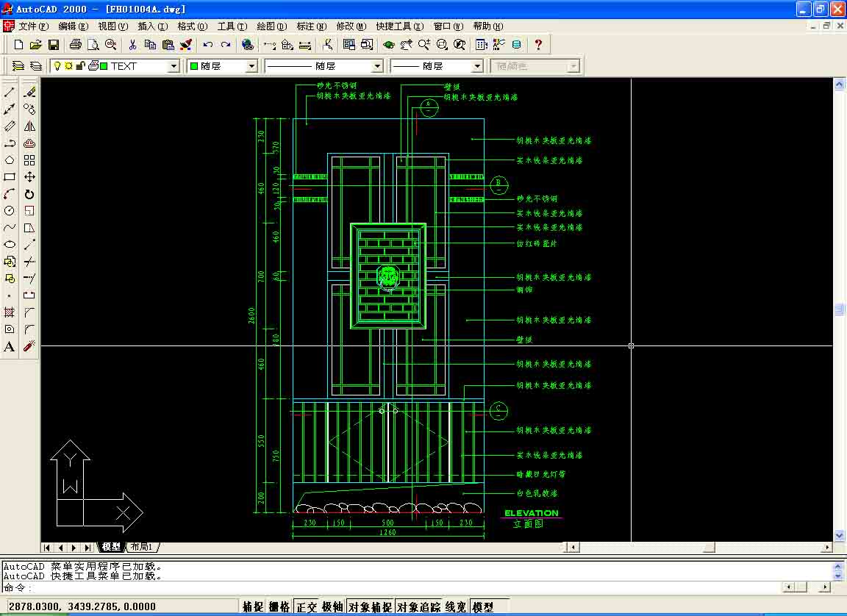This screenshot has width=847, height=616.
Task: Open the 帮助 Help menu
Action: [487, 26]
